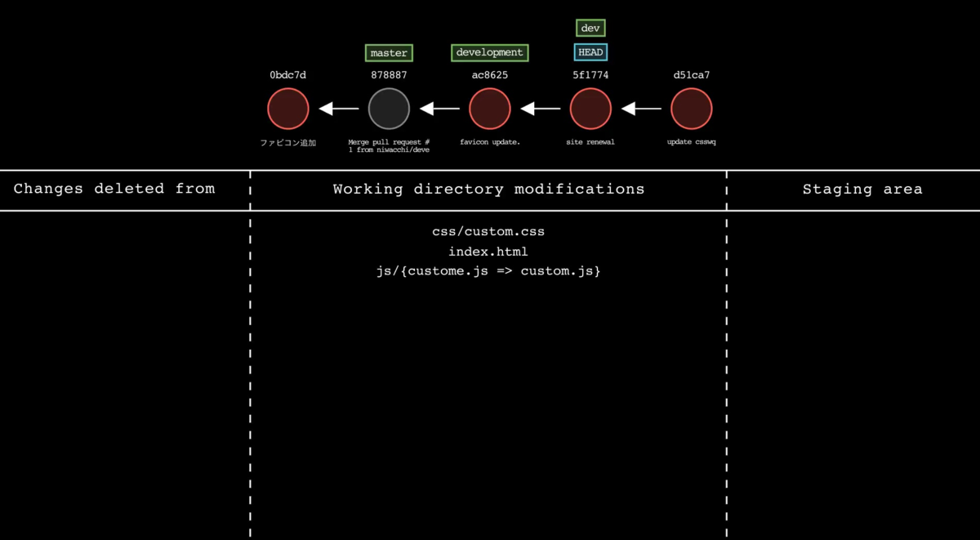
Task: Toggle the master branch badge
Action: (389, 52)
